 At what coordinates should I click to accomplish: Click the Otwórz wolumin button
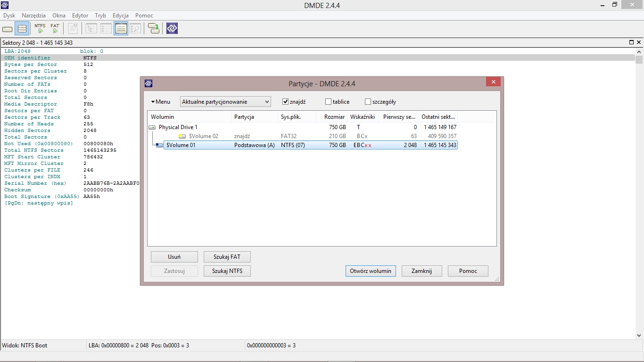coord(371,271)
